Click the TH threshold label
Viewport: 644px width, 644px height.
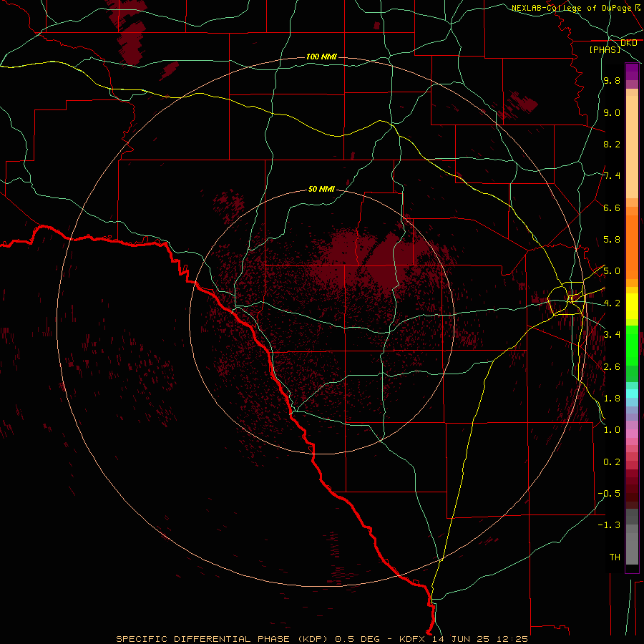click(615, 557)
